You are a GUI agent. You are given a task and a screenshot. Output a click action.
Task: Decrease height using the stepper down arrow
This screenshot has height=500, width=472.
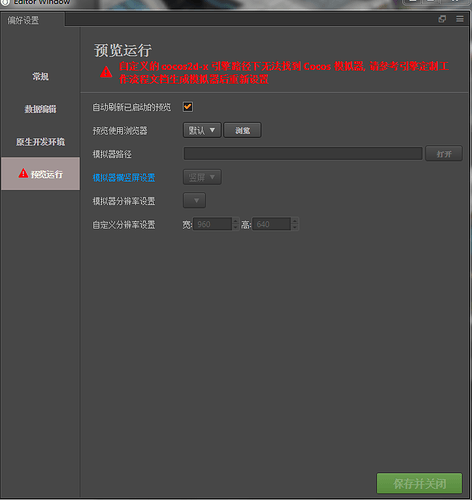click(x=295, y=227)
